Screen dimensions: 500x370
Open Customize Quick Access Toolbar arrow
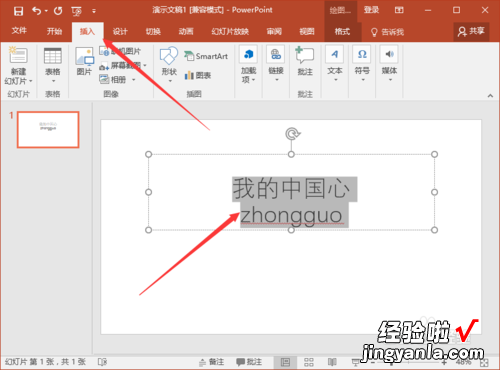[x=94, y=11]
